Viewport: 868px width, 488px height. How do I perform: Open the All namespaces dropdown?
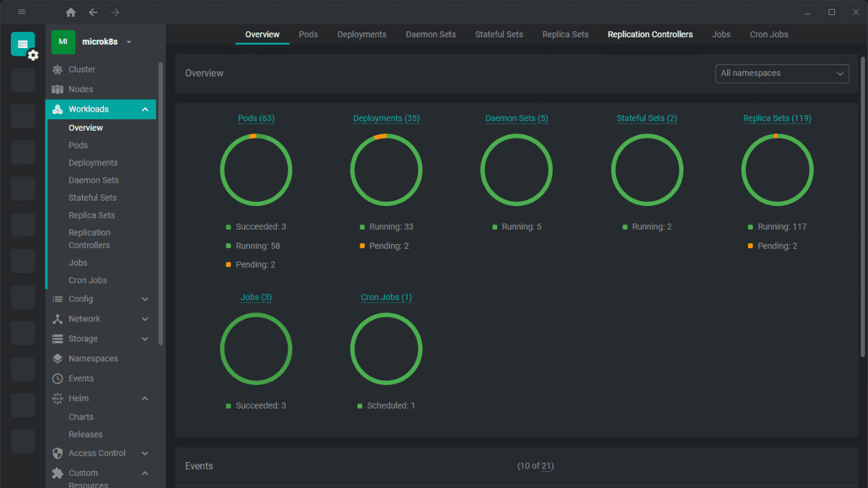[782, 73]
